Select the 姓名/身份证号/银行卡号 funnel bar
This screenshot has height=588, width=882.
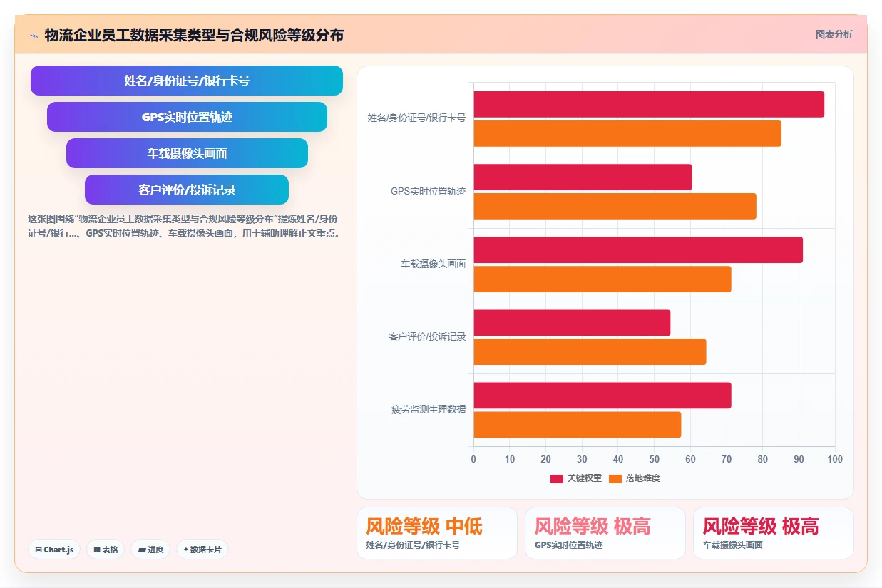click(187, 81)
